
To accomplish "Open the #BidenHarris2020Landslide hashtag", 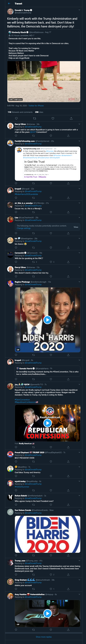I will (x=26, y=194).
